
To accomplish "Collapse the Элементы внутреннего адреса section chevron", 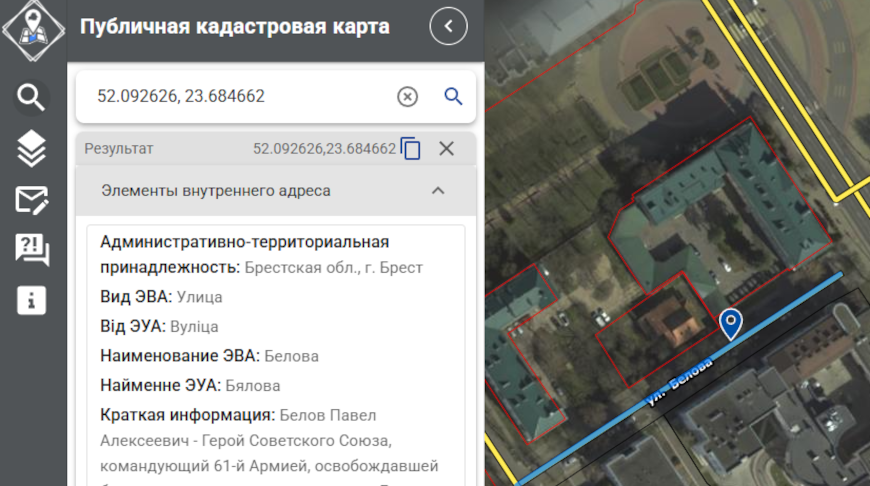I will point(437,190).
